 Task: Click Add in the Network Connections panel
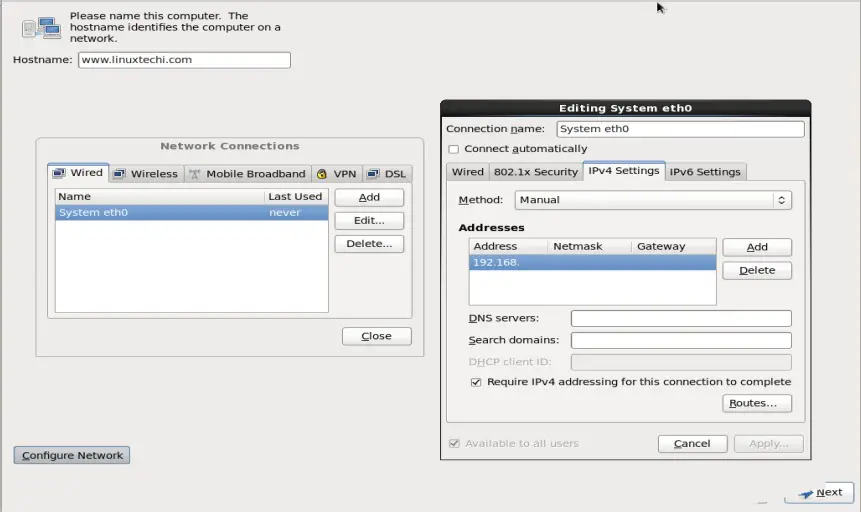point(369,197)
